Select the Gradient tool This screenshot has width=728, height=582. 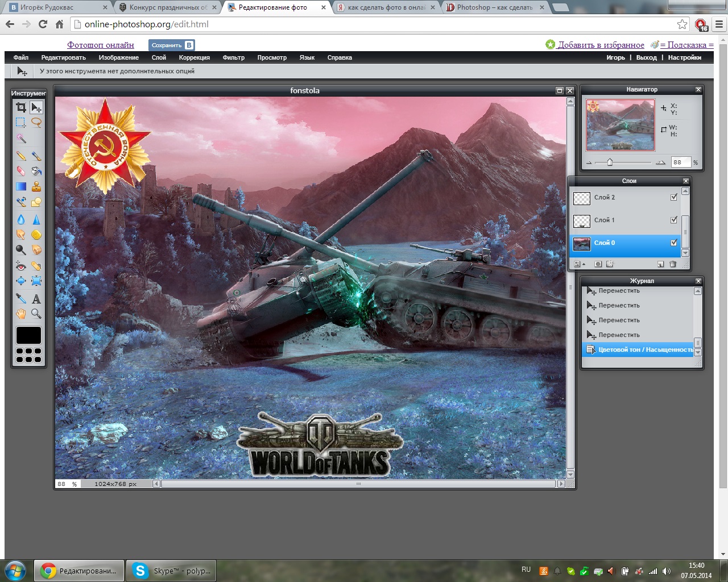click(21, 186)
